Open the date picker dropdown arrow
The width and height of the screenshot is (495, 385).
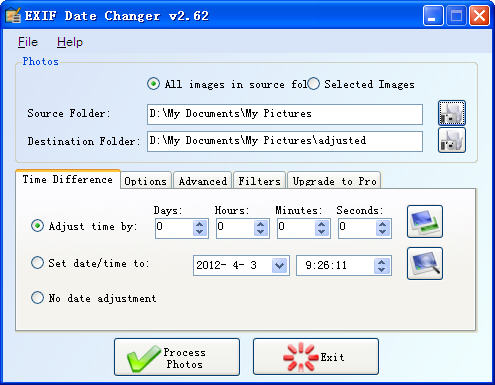pos(279,265)
